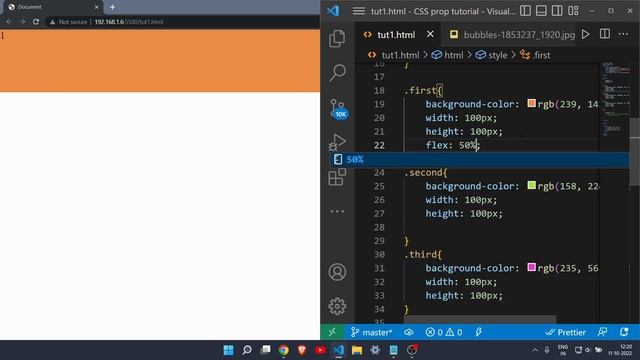This screenshot has width=640, height=360.
Task: Click the code minimap
Action: (616, 98)
